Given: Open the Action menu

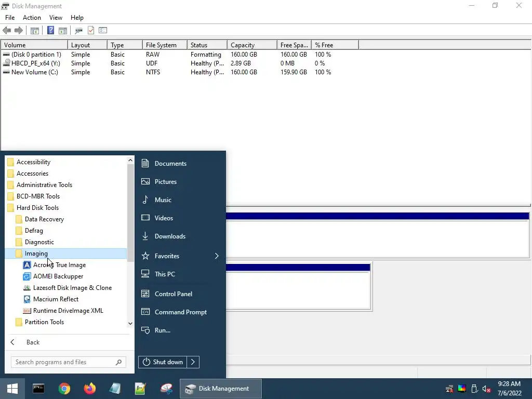Looking at the screenshot, I should tap(32, 18).
